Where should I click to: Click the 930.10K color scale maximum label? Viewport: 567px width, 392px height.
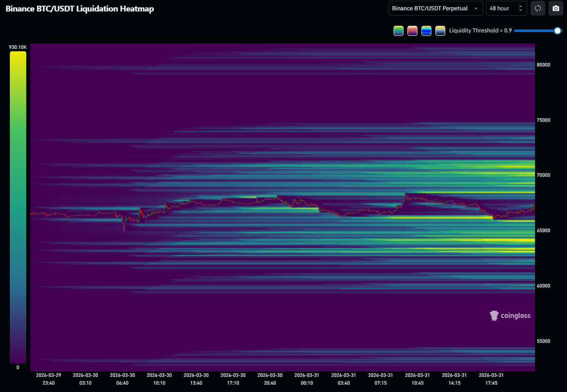click(x=18, y=47)
